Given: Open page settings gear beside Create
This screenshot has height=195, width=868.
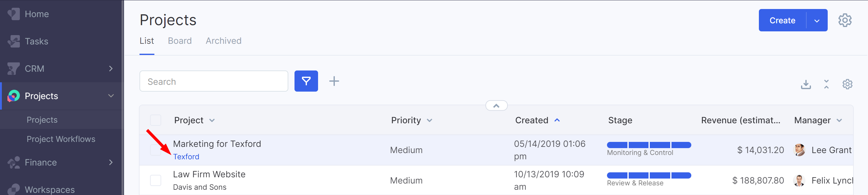Looking at the screenshot, I should 845,20.
